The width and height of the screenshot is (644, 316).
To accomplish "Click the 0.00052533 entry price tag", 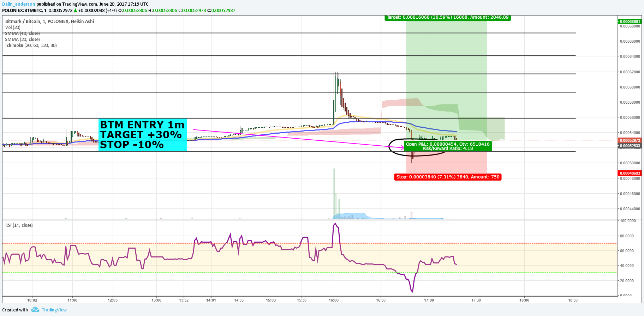I will click(630, 146).
